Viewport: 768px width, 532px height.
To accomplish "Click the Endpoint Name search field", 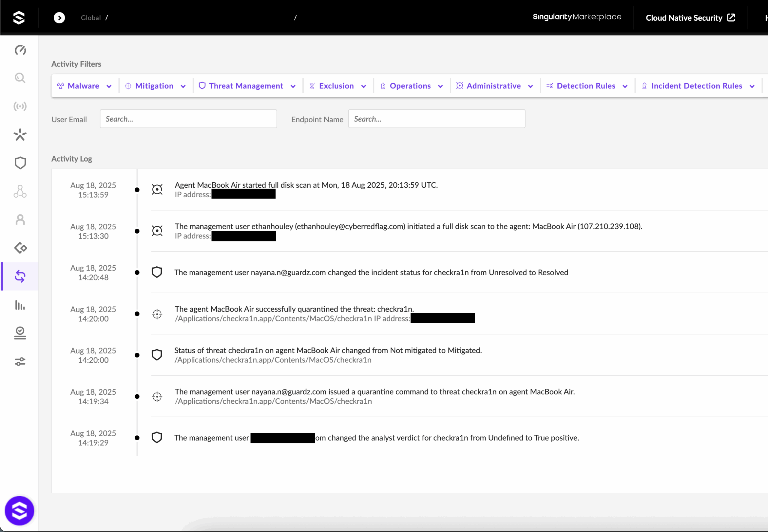I will coord(436,119).
